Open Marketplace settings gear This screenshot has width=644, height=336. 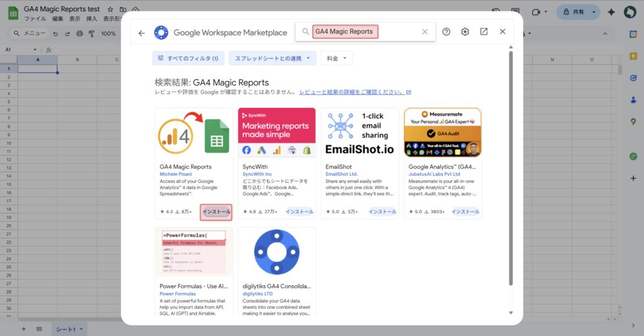[465, 32]
